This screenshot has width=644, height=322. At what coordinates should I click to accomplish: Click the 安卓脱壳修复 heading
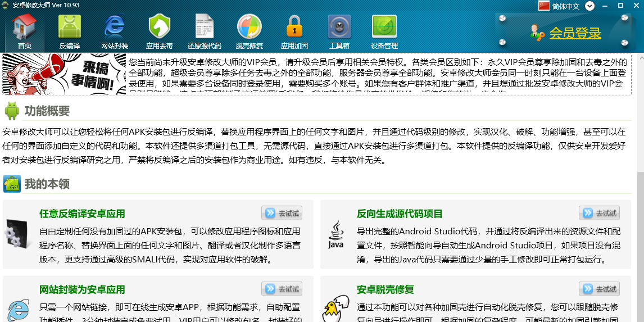386,289
